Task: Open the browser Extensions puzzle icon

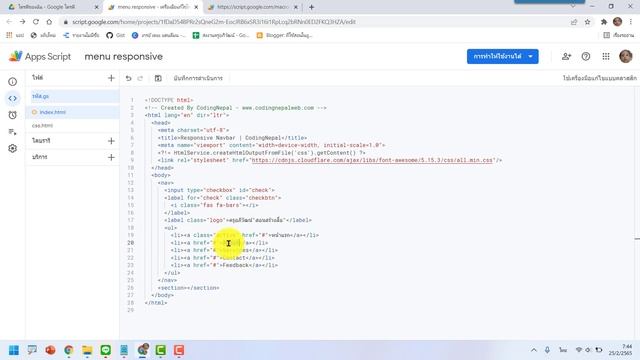Action: click(604, 22)
